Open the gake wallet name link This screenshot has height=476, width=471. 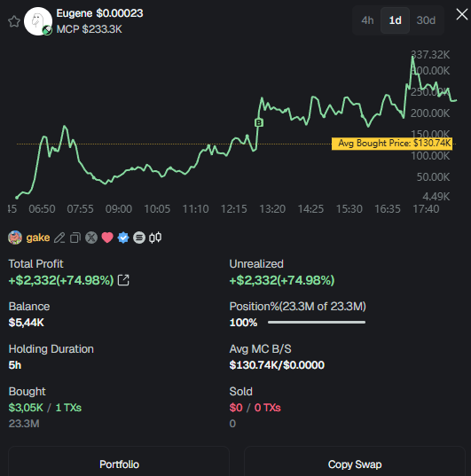(x=38, y=238)
